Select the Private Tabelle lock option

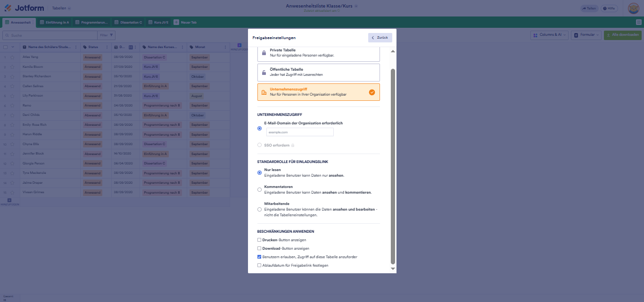(318, 53)
